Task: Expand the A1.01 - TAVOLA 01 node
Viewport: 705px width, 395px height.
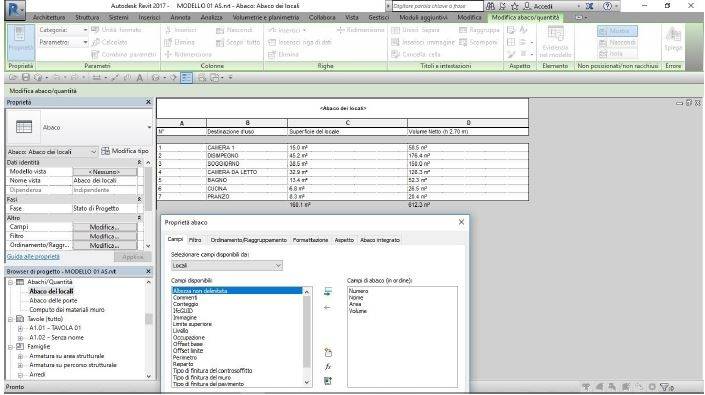Action: point(20,328)
